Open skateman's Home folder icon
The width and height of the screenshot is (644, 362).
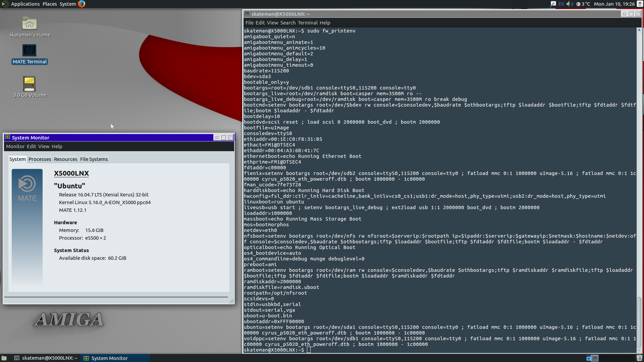tap(30, 23)
